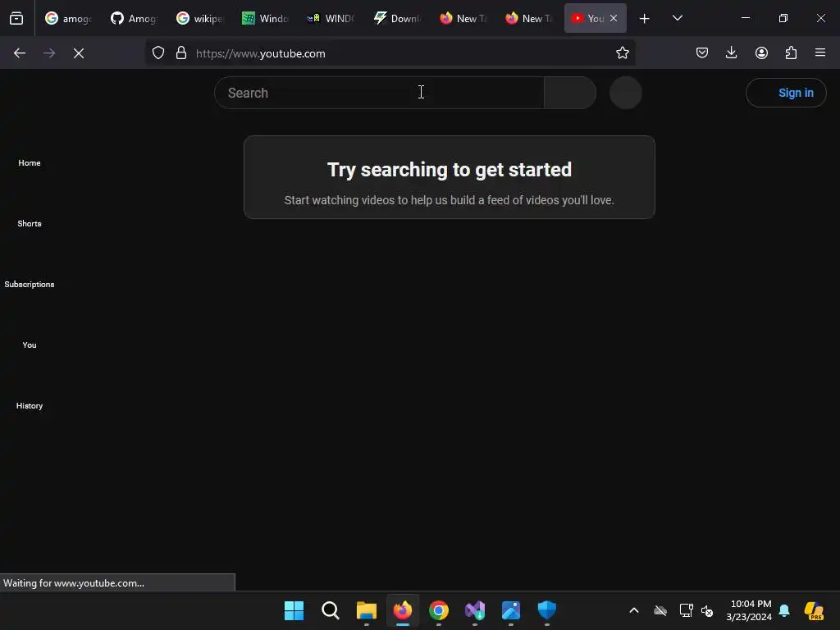Viewport: 840px width, 630px height.
Task: Open a new tab with plus button
Action: (x=645, y=19)
